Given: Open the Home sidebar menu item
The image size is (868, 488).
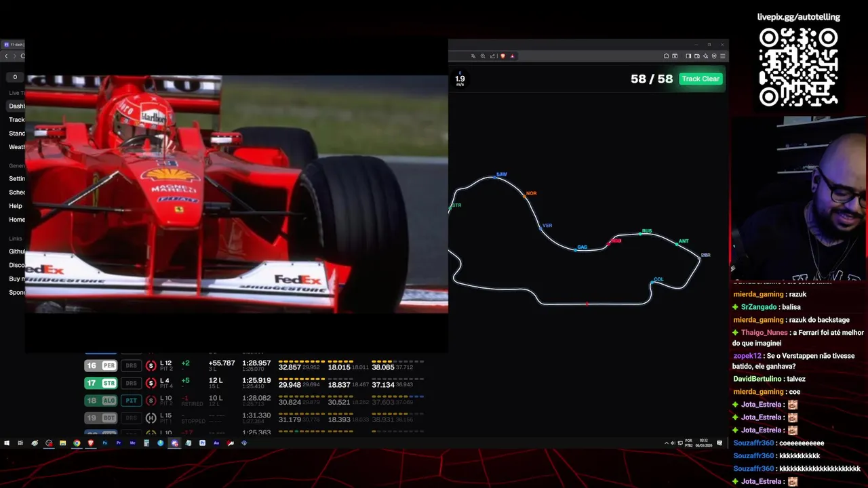Looking at the screenshot, I should [x=17, y=220].
